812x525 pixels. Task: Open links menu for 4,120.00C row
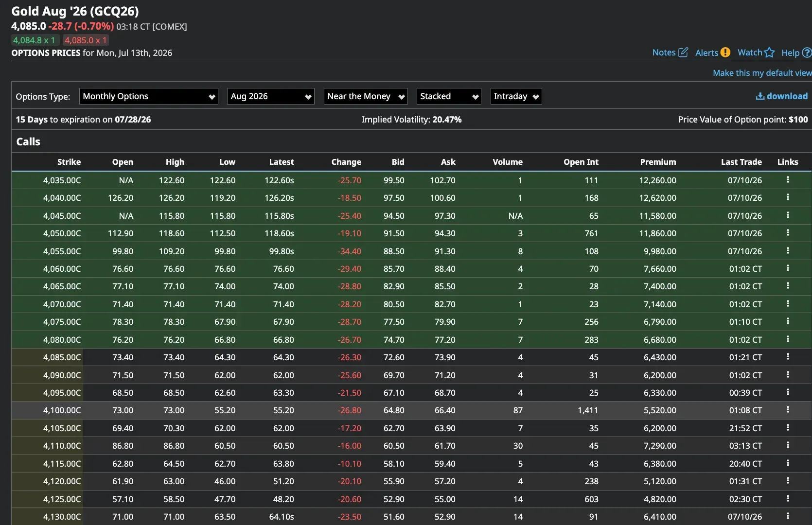coord(788,481)
